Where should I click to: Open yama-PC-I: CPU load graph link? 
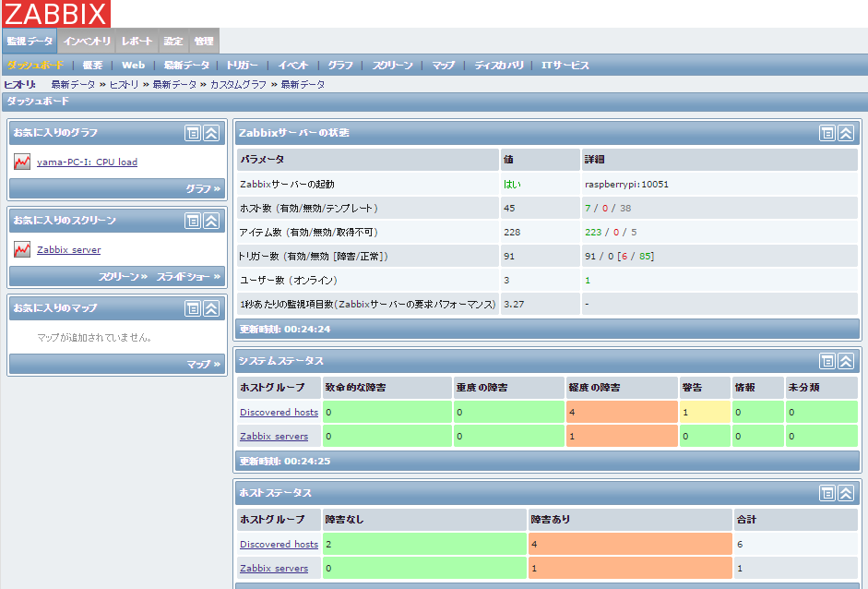click(87, 162)
